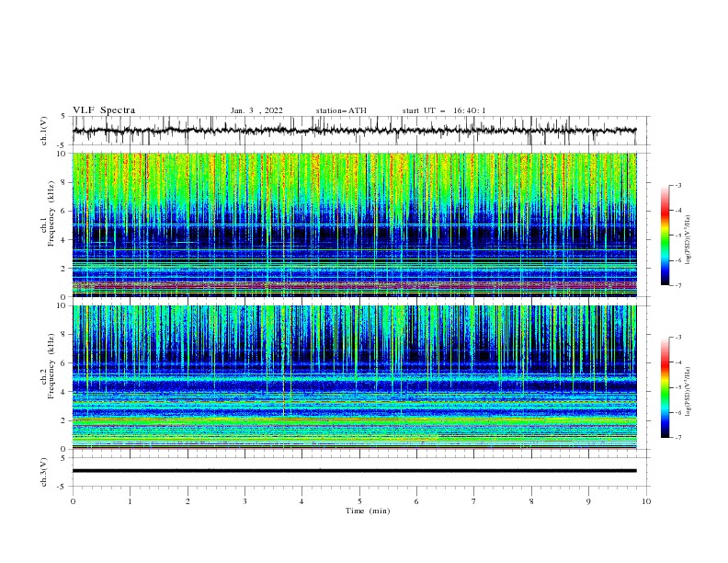Click the "ch.1(V)" waveform axis label
728x563 pixels.
click(44, 131)
